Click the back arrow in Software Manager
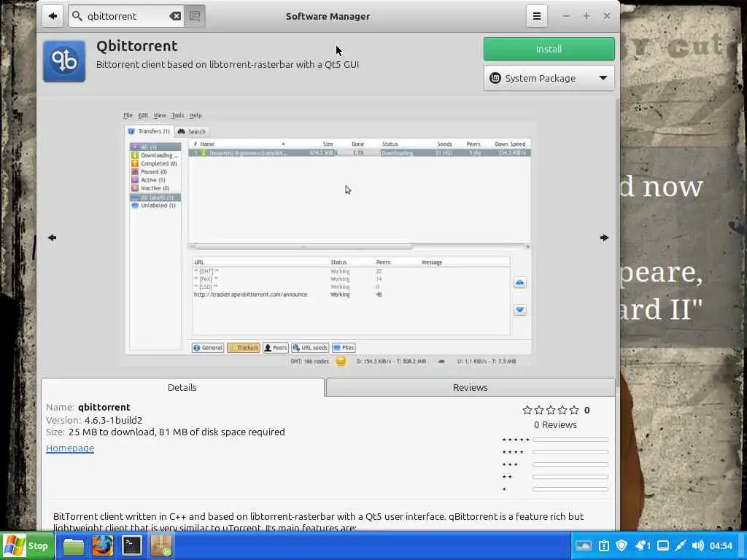This screenshot has height=560, width=747. click(x=53, y=16)
